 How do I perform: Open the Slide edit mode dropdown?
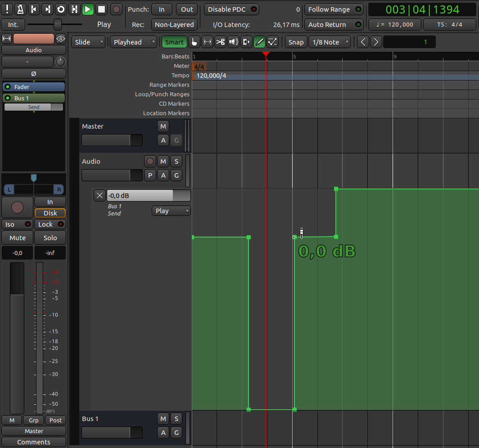coord(88,42)
